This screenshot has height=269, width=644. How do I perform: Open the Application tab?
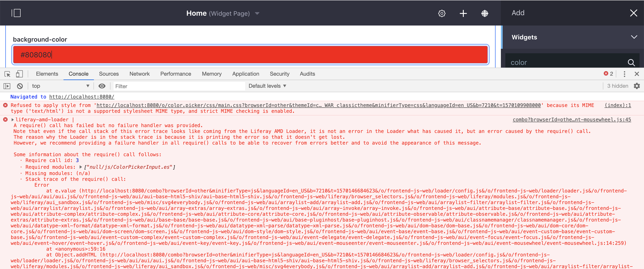(246, 74)
